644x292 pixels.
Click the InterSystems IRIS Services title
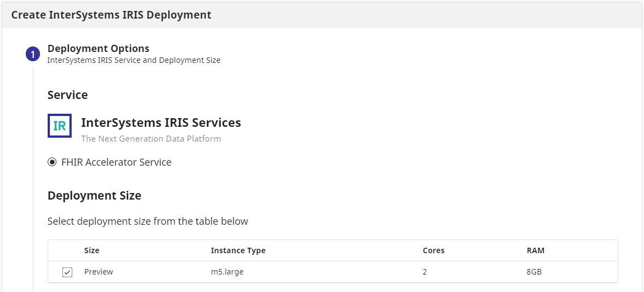(161, 122)
